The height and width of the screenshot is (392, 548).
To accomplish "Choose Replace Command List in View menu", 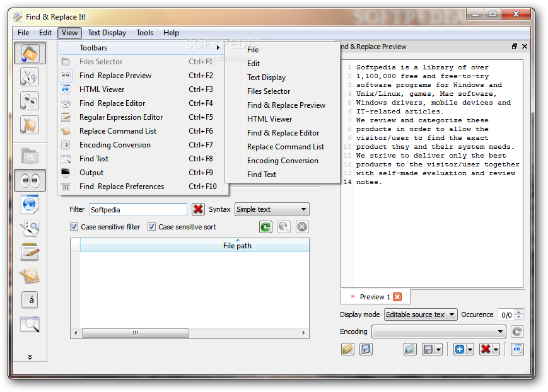I will [x=143, y=131].
